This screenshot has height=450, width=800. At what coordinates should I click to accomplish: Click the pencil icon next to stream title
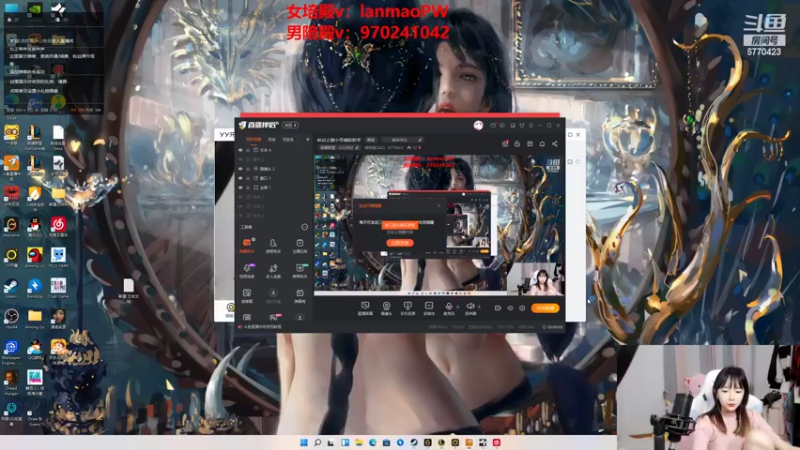(420, 139)
